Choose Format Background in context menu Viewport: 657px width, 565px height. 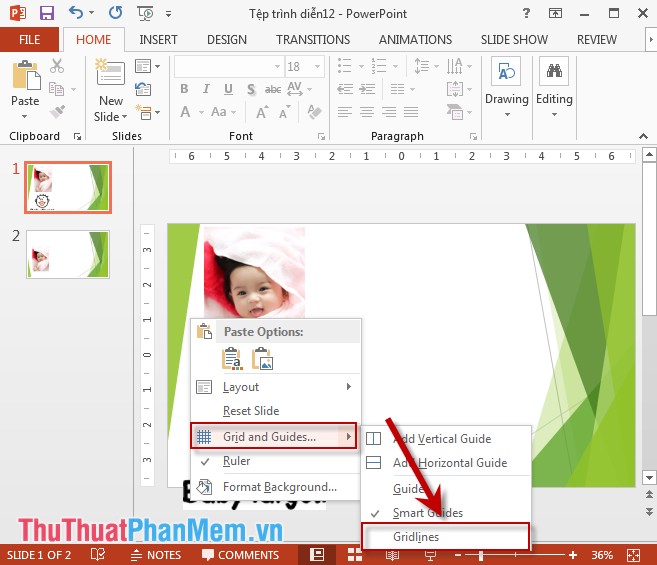pyautogui.click(x=275, y=487)
